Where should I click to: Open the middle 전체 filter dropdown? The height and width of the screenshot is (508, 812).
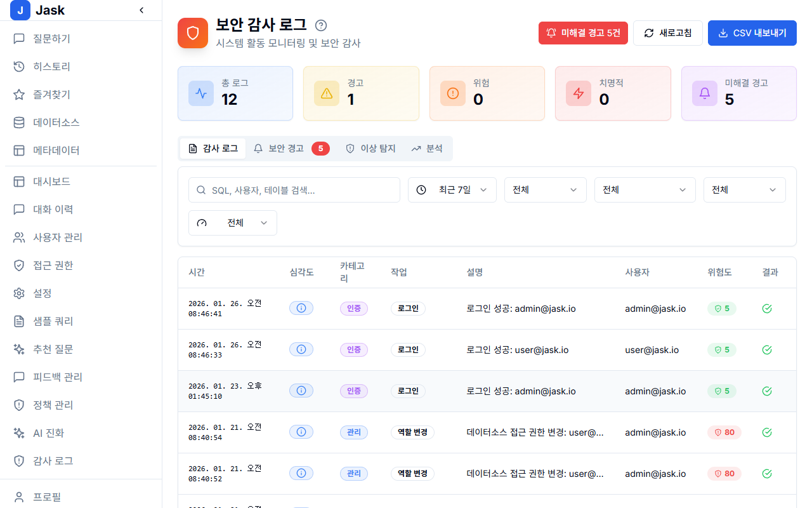[645, 190]
